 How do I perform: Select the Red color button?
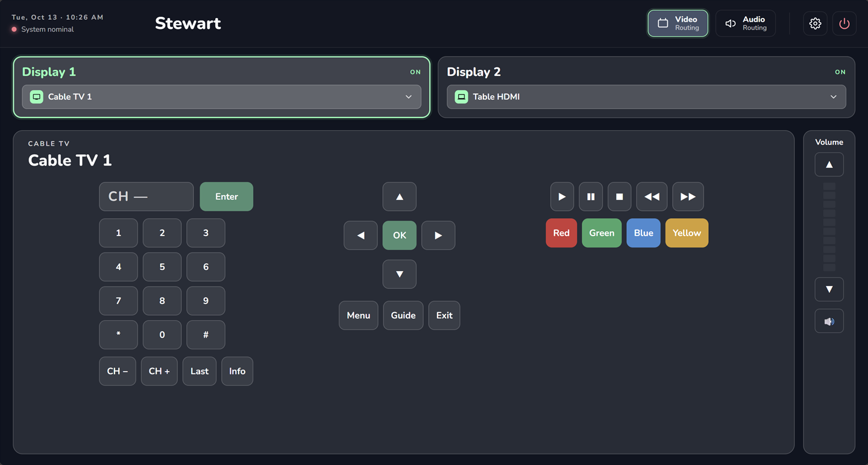click(x=561, y=233)
